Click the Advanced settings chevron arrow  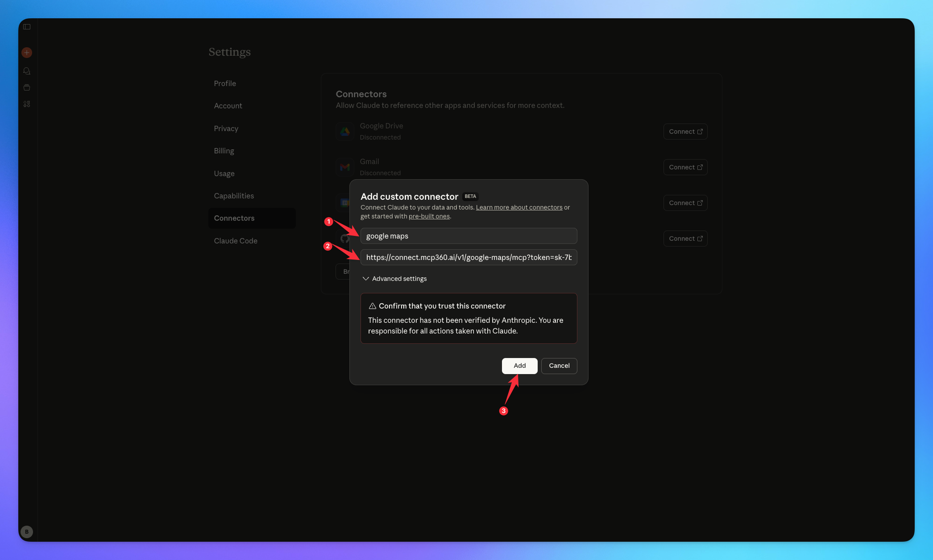(365, 279)
